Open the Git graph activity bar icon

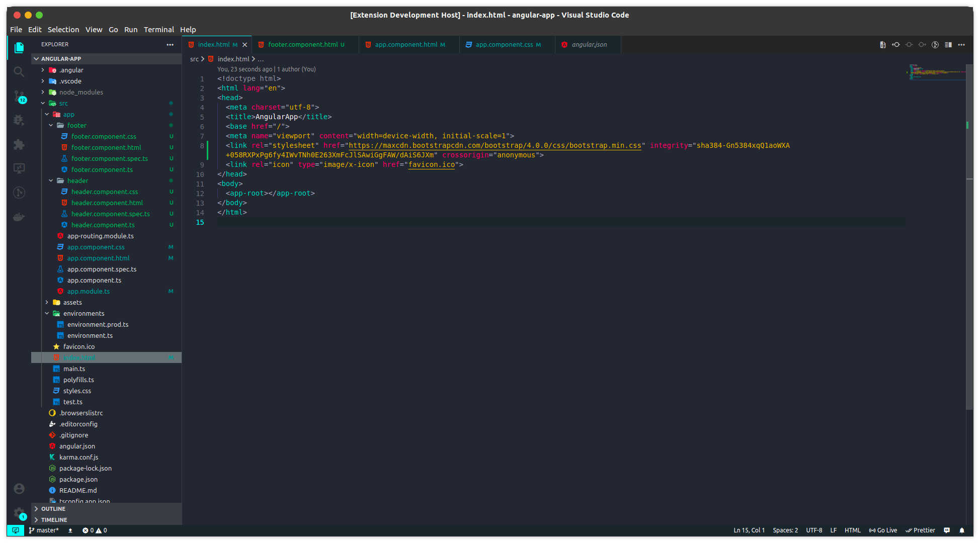tap(19, 193)
